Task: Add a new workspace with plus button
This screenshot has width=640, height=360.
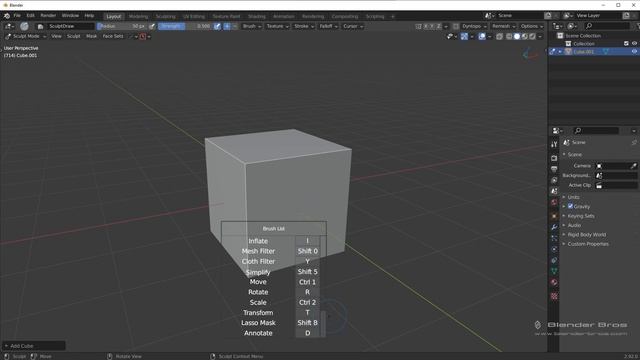Action: pyautogui.click(x=393, y=16)
